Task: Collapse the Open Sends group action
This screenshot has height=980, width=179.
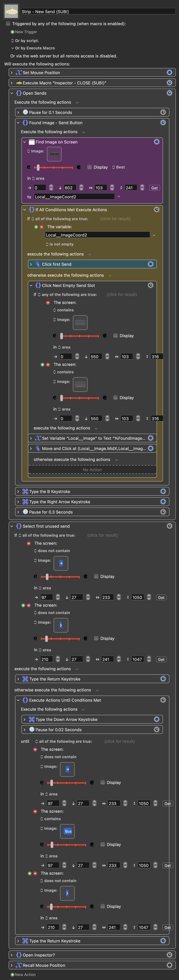Action: [11, 93]
